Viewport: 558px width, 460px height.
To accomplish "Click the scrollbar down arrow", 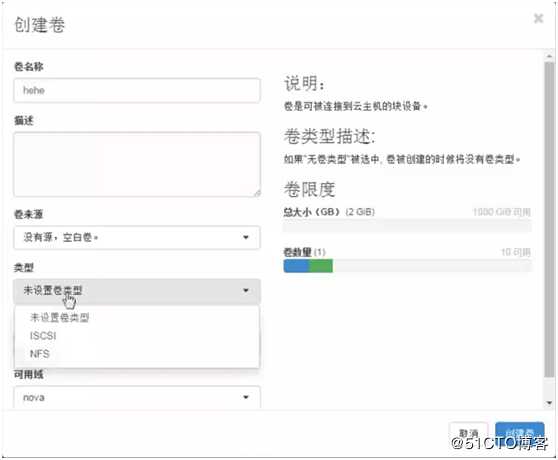I will [x=549, y=403].
